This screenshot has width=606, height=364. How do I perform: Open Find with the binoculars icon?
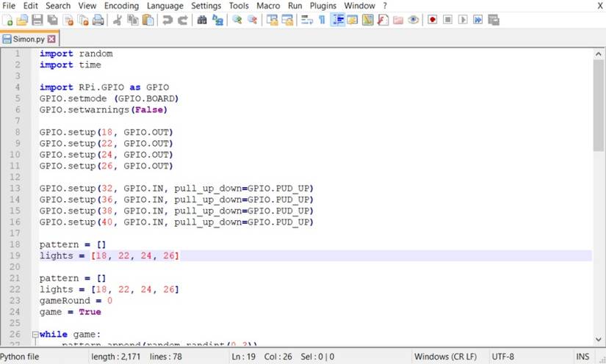pos(202,20)
